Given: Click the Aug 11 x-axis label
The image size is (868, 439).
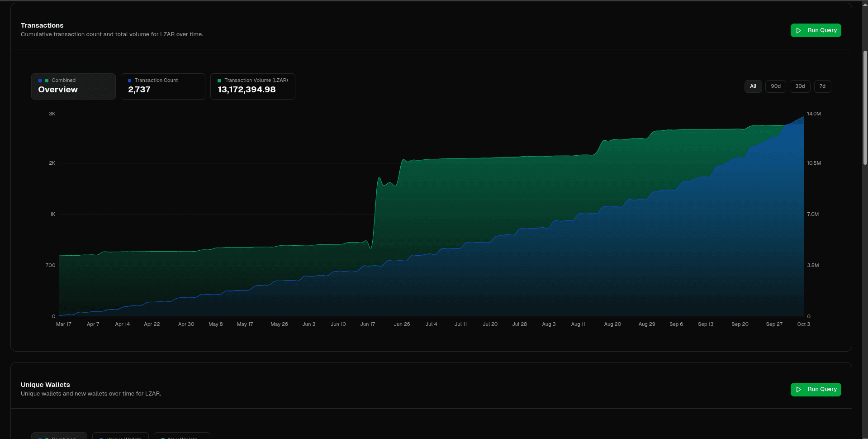Looking at the screenshot, I should [579, 324].
